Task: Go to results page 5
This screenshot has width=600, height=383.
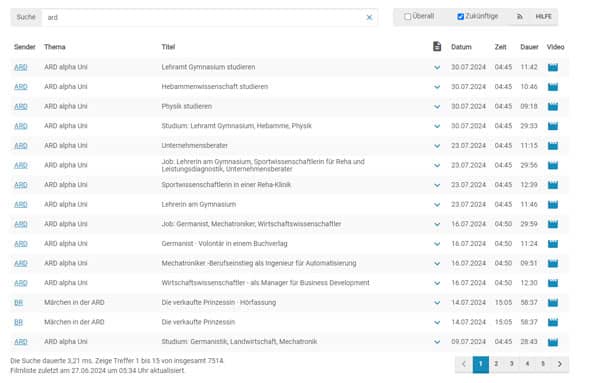Action: tap(543, 364)
